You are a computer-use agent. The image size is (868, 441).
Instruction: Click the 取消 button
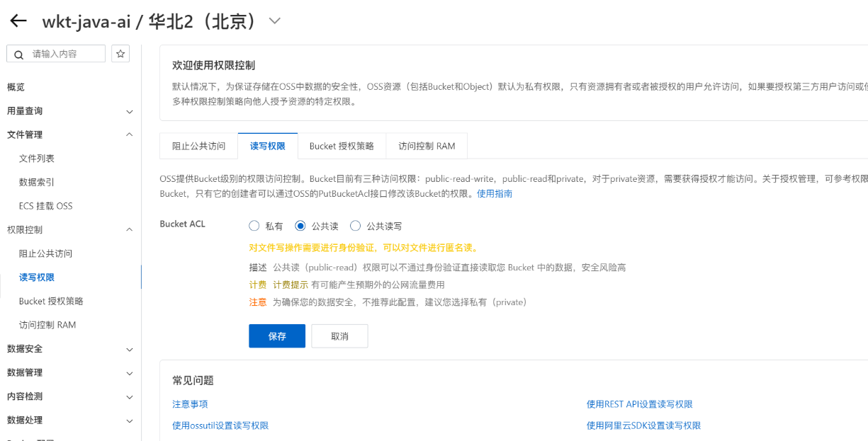point(339,336)
